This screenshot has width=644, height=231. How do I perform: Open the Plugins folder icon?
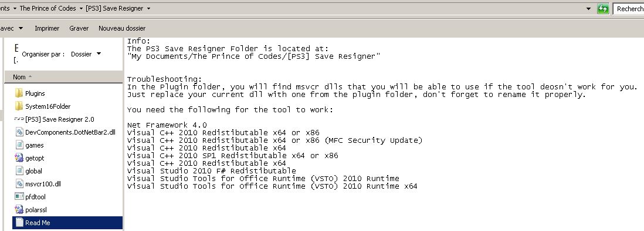[19, 93]
